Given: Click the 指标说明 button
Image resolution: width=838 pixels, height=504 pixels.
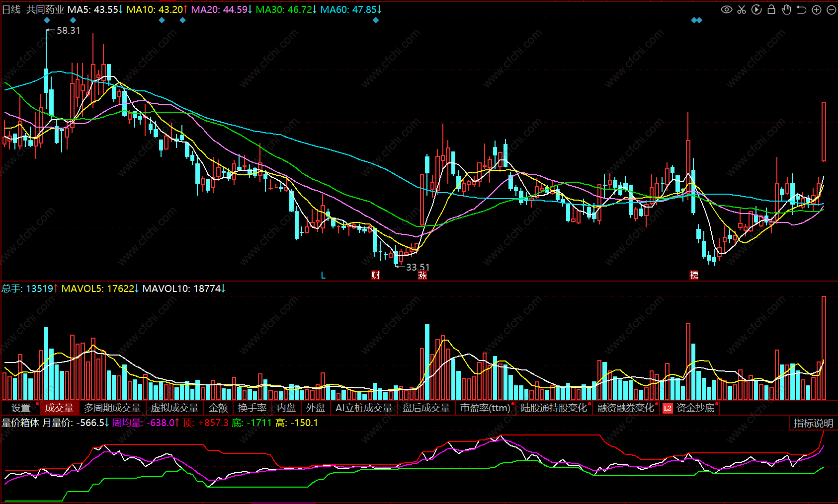Looking at the screenshot, I should (813, 423).
